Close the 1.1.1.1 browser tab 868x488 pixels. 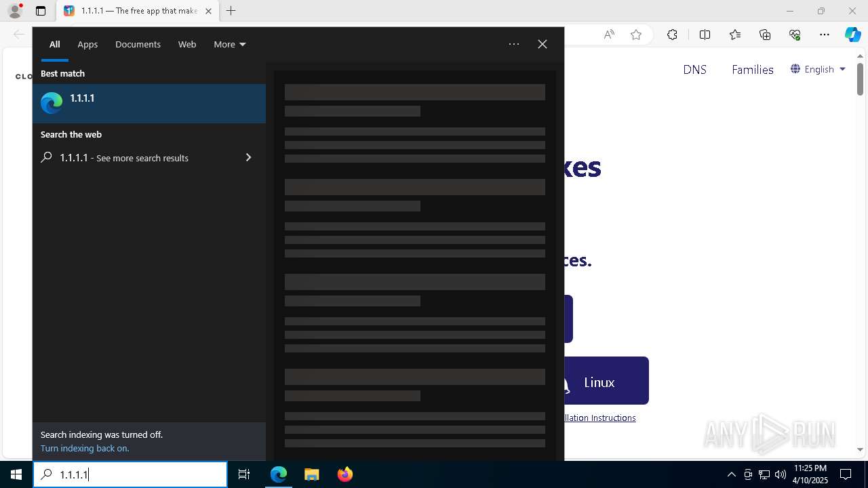(x=208, y=11)
